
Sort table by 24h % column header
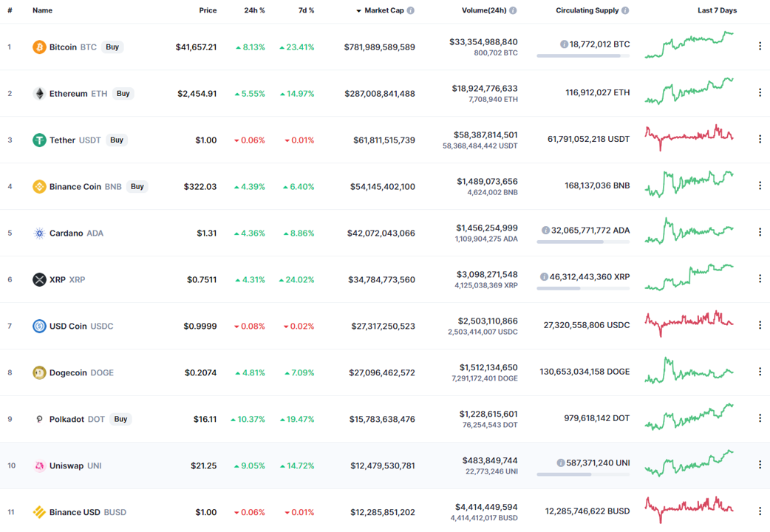(254, 10)
